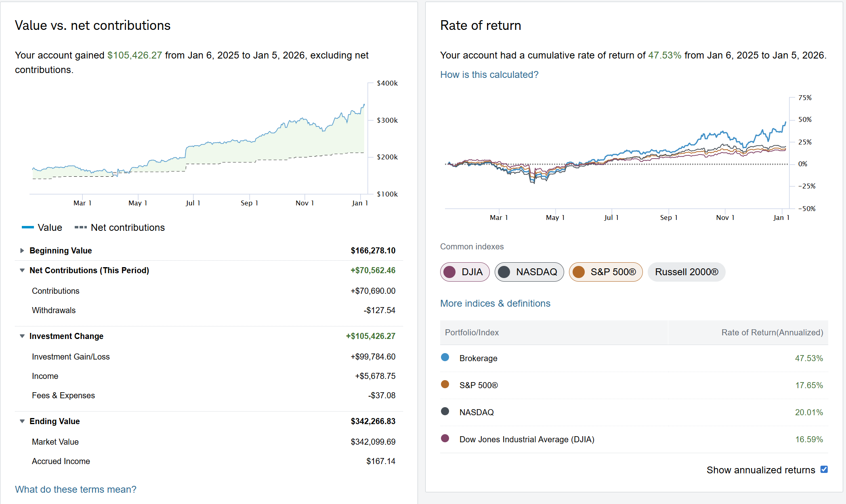Collapse the Ending Value section arrow
Screen dimensions: 846x504
(x=22, y=421)
